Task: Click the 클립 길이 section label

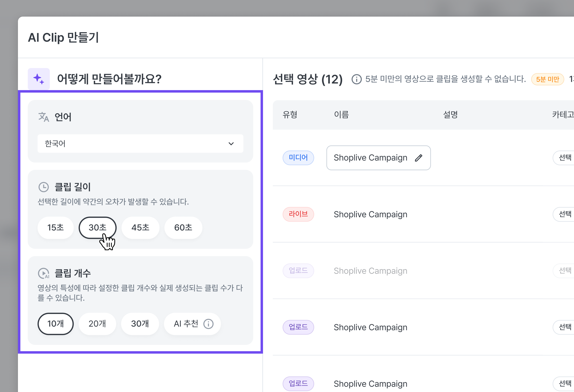Action: pyautogui.click(x=72, y=187)
